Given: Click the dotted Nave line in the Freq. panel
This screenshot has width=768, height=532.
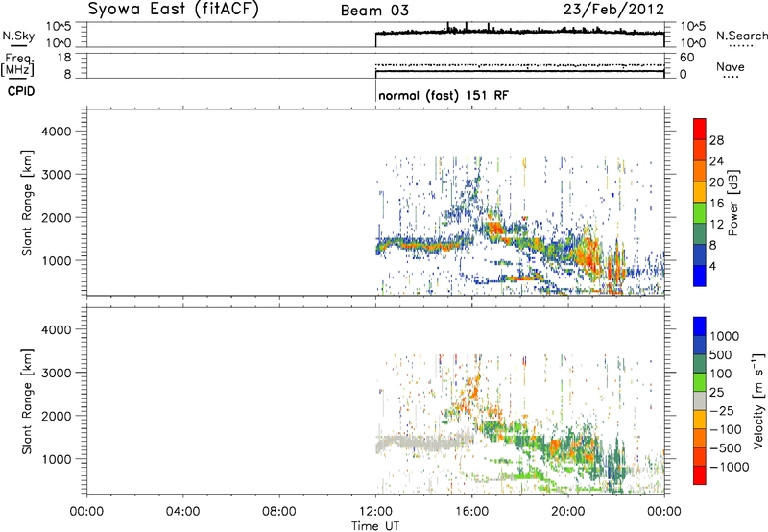Looking at the screenshot, I should (519, 64).
